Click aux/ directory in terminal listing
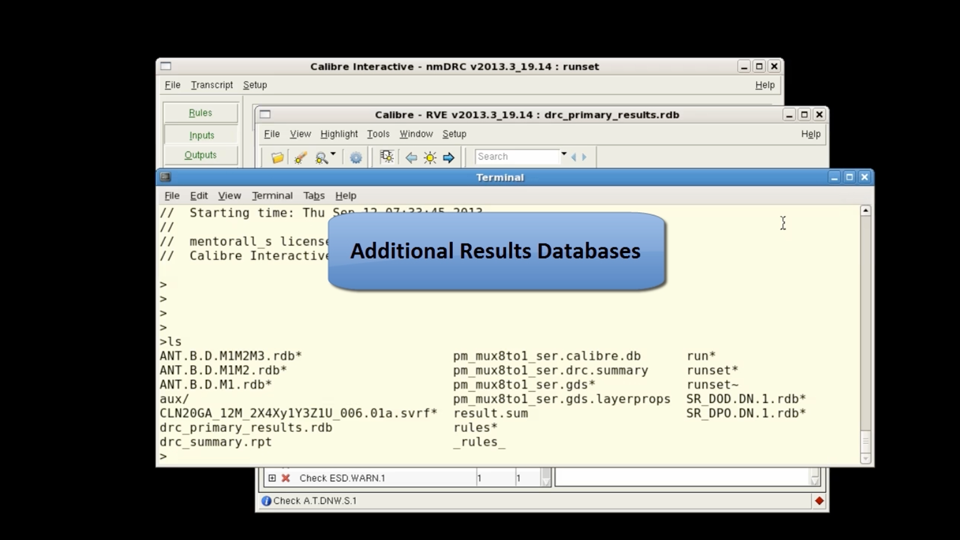The height and width of the screenshot is (540, 960). [174, 399]
